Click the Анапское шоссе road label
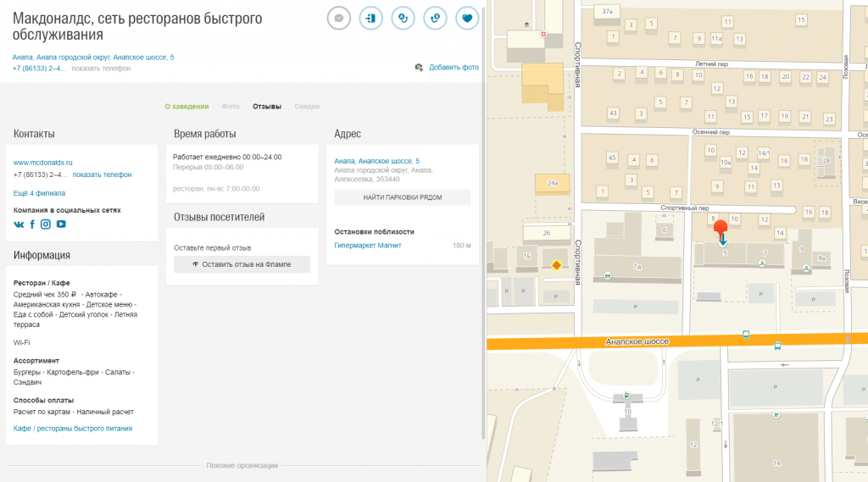The image size is (868, 482). point(637,342)
